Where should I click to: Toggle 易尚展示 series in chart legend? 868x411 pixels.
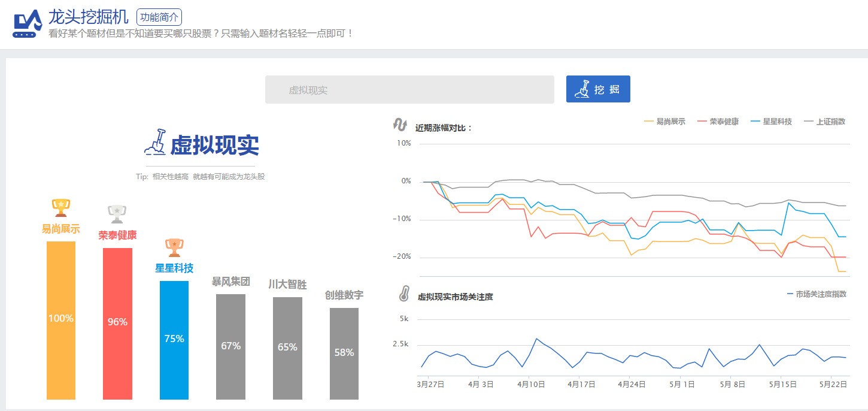pos(664,122)
